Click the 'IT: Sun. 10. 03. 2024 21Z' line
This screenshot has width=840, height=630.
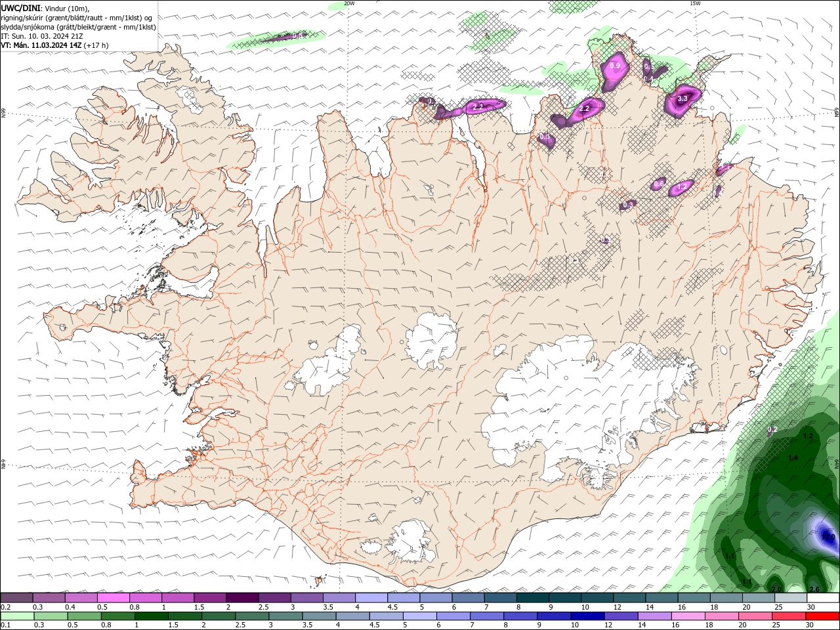point(41,36)
